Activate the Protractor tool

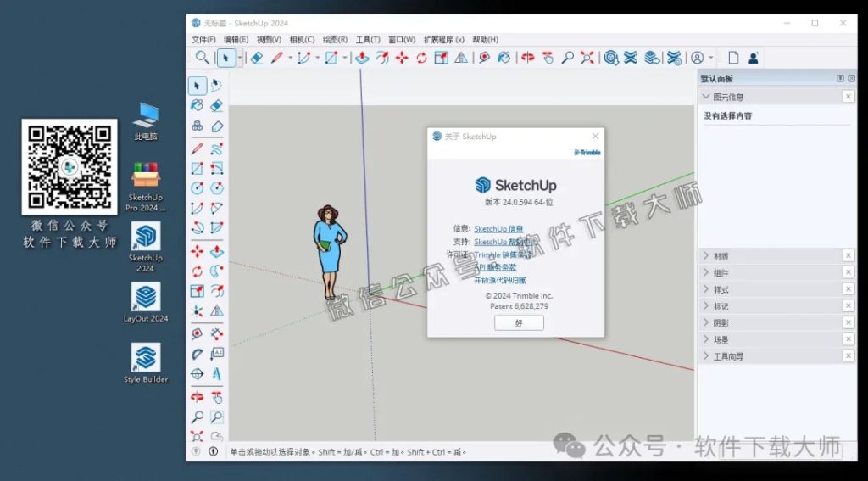click(197, 354)
